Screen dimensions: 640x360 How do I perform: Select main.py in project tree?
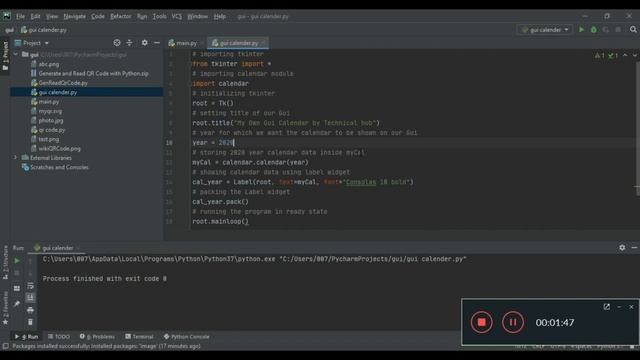[x=49, y=102]
